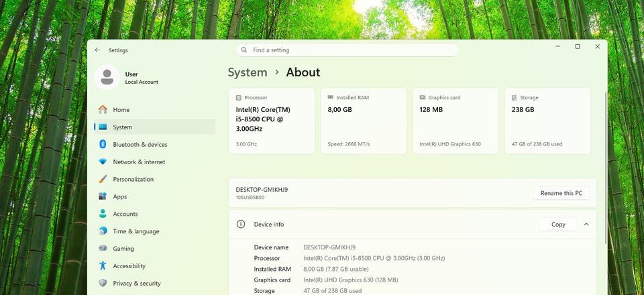This screenshot has width=644, height=295.
Task: Click 'Speed: 2666 MT/s' text
Action: 349,144
